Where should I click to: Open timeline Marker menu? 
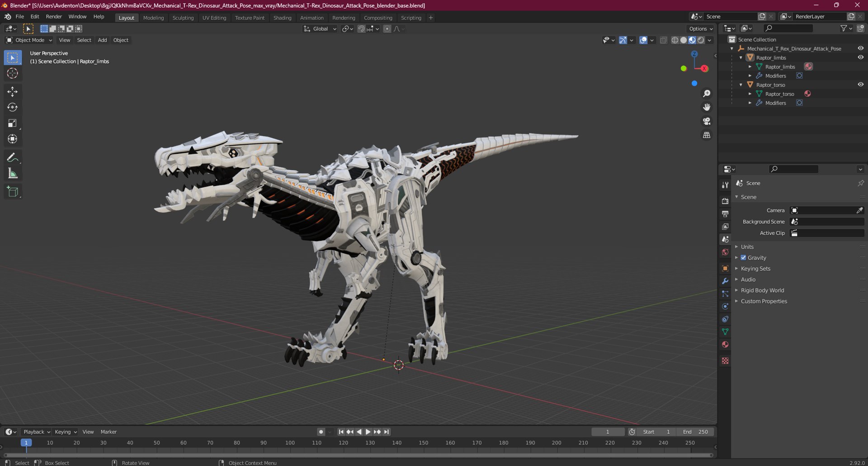(108, 432)
